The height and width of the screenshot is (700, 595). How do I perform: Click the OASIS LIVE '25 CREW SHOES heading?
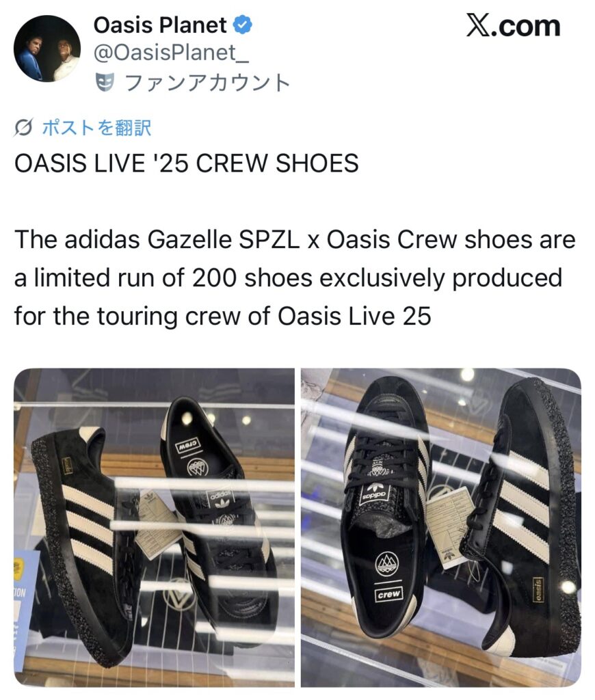pyautogui.click(x=186, y=163)
